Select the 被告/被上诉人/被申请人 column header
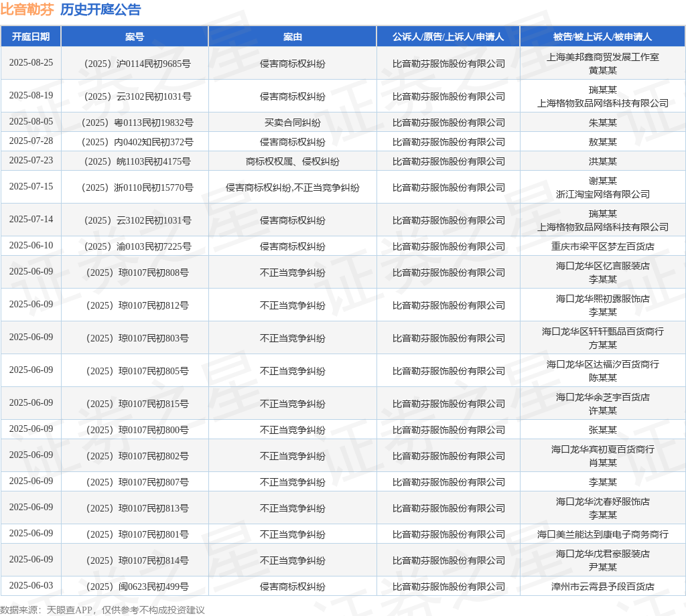Image resolution: width=686 pixels, height=616 pixels. pos(602,37)
